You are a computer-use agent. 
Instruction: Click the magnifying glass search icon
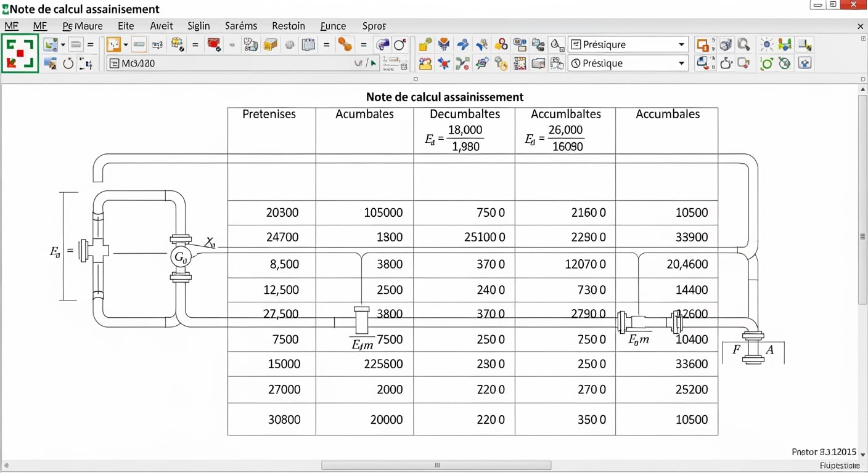pyautogui.click(x=745, y=44)
